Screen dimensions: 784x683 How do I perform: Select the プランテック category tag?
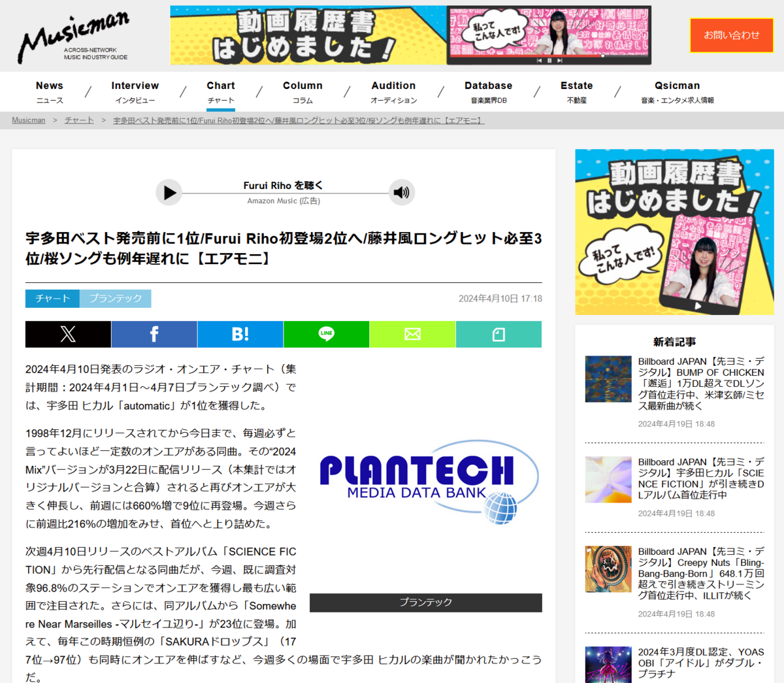pyautogui.click(x=116, y=299)
